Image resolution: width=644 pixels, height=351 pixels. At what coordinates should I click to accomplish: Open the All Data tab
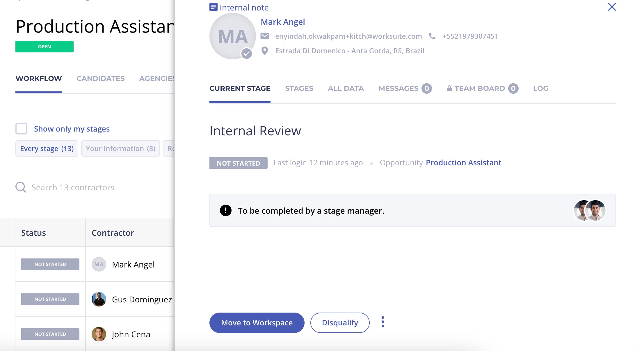[x=346, y=88]
